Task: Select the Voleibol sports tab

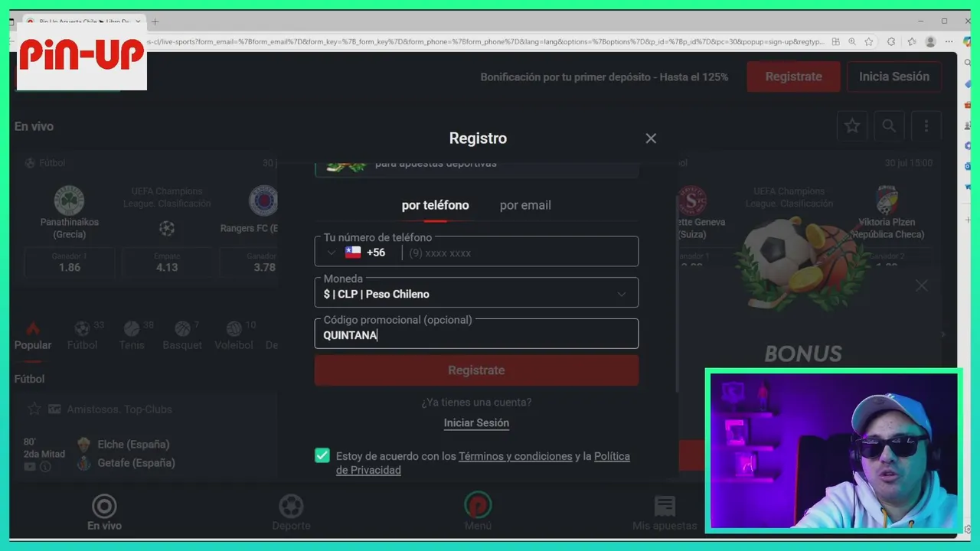Action: click(234, 337)
